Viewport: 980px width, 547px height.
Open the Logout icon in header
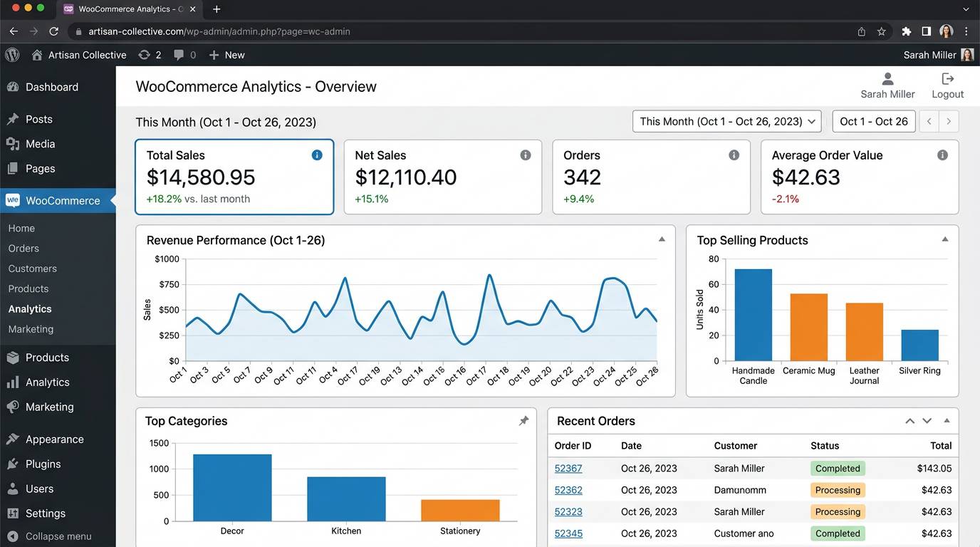[x=947, y=79]
